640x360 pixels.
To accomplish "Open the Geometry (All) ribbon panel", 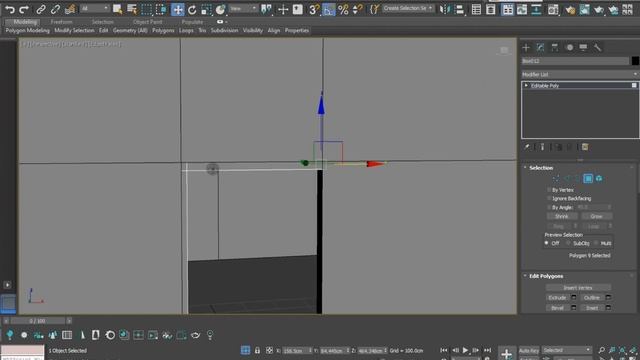I will 130,31.
